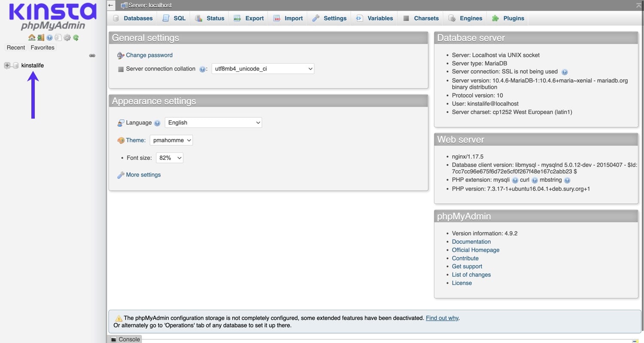The height and width of the screenshot is (343, 644).
Task: Open help via the blue question mark icon
Action: point(49,37)
